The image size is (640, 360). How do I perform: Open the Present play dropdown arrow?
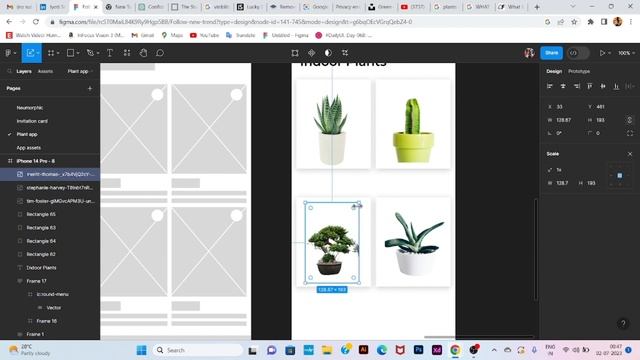click(x=609, y=53)
